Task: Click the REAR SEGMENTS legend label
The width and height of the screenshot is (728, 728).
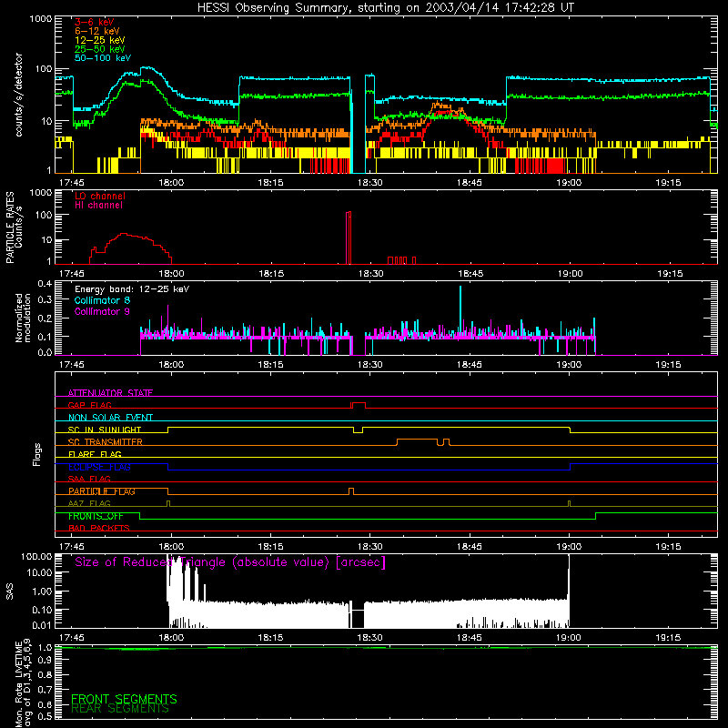Action: point(120,709)
